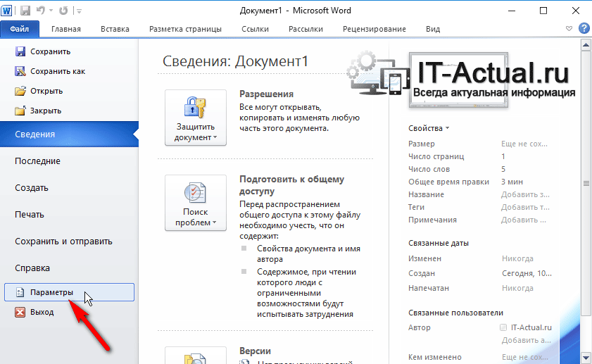Click the Теги field to add a tag
592x364 pixels.
(x=524, y=207)
